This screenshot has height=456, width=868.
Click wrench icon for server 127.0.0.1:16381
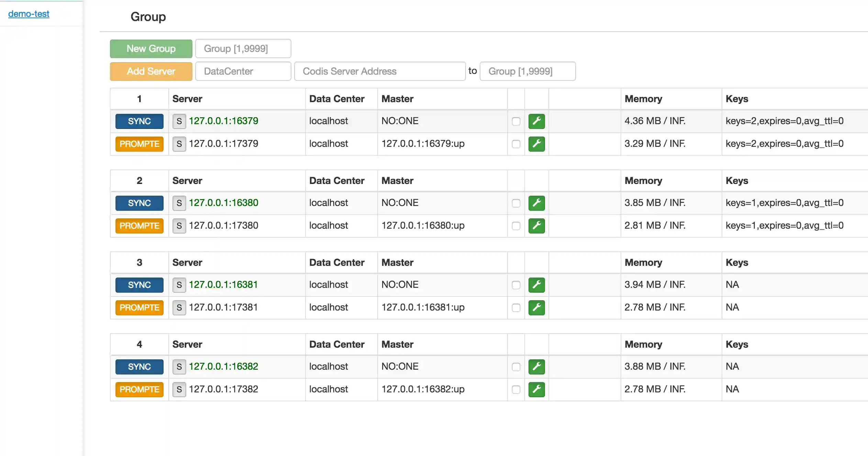(x=536, y=285)
